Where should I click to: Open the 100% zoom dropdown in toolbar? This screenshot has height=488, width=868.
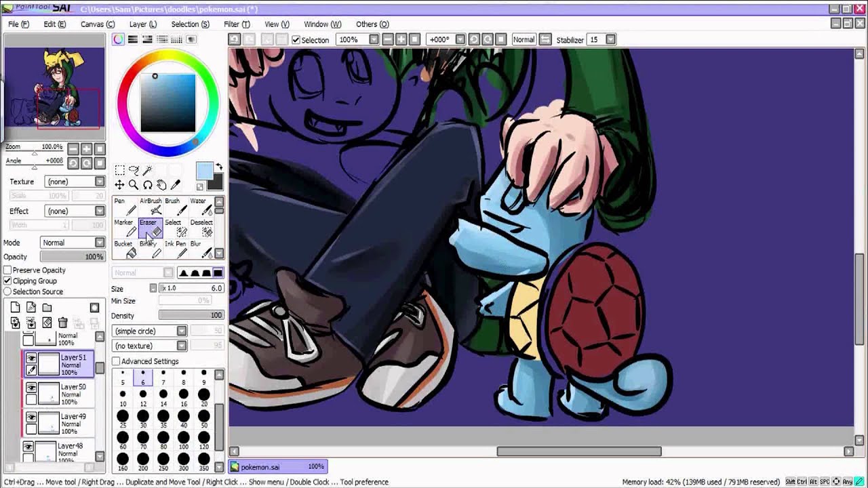pos(373,39)
